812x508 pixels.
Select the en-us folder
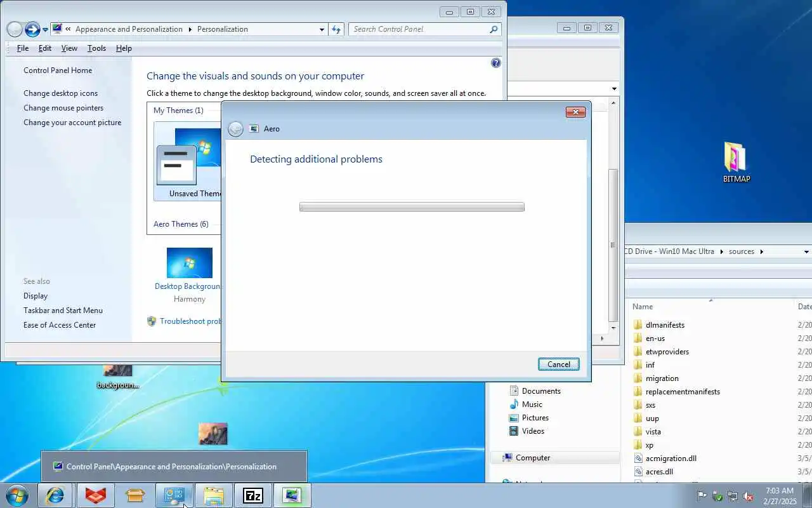coord(655,338)
